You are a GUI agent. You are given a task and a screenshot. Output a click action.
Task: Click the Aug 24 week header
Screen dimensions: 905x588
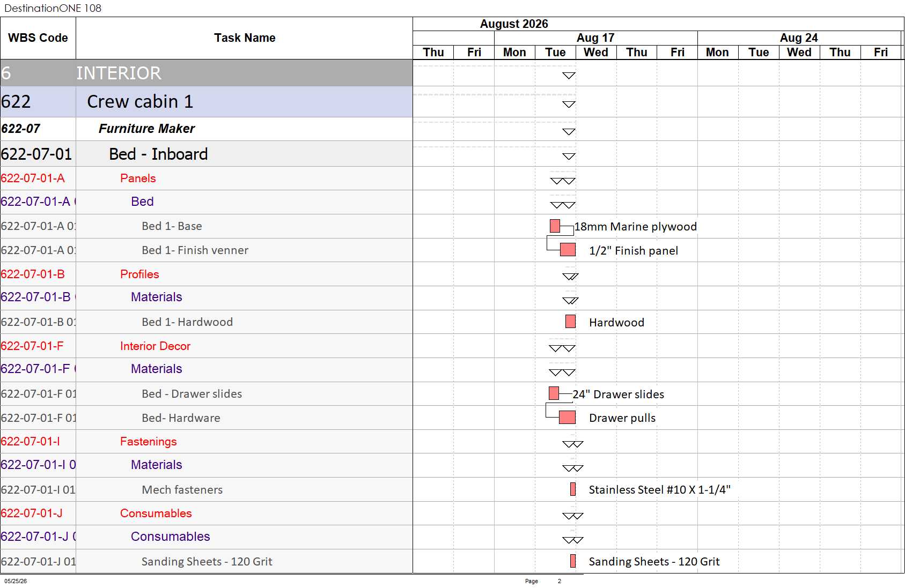(799, 38)
